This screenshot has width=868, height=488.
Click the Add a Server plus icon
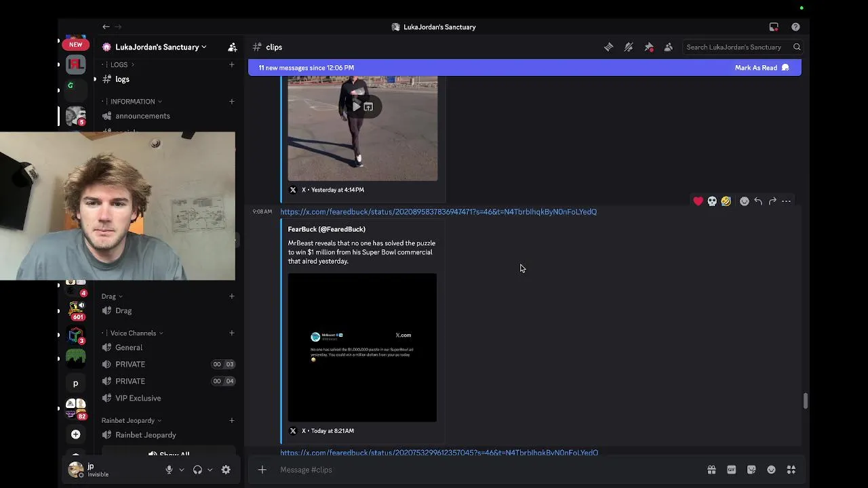pos(75,434)
